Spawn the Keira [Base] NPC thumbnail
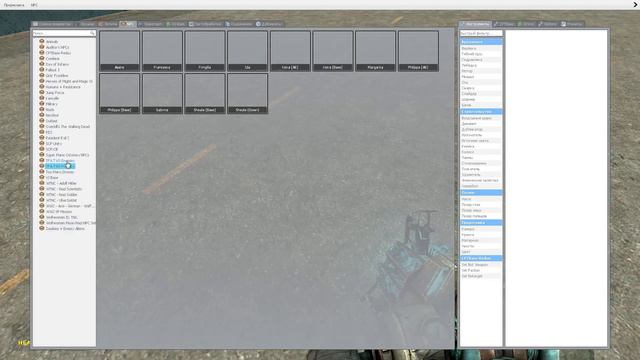This screenshot has height=360, width=640. tap(333, 51)
